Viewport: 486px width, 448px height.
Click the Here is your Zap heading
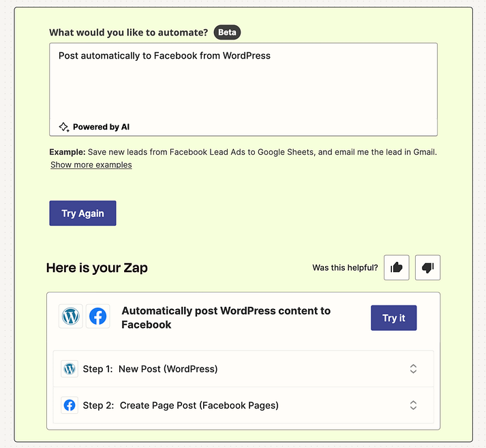(x=97, y=268)
